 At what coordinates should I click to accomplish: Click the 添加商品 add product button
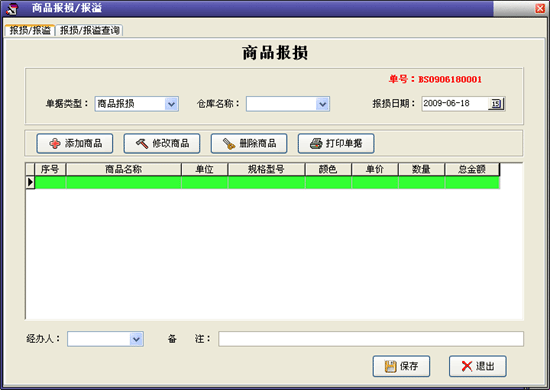tap(75, 143)
